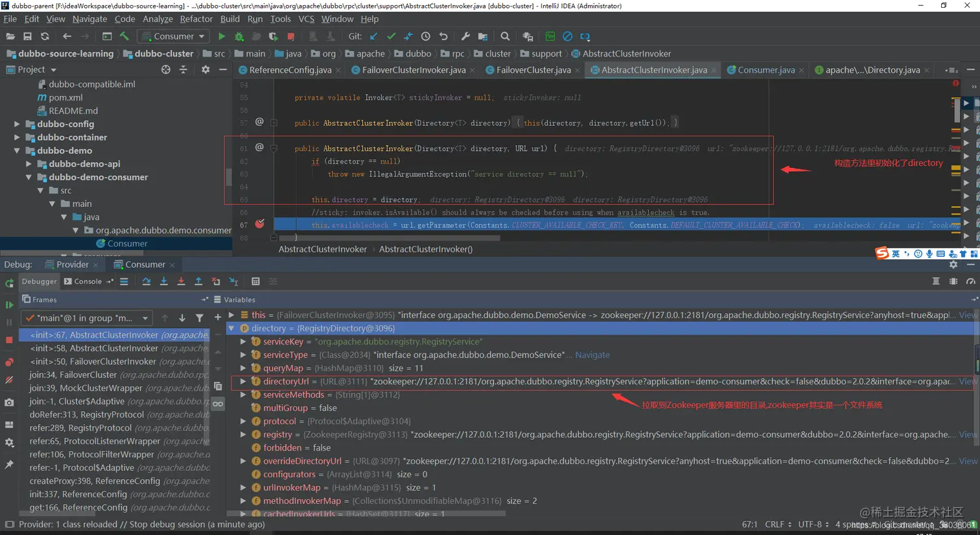Screen dimensions: 980x535
Task: Stop the running process in the main toolbar
Action: [291, 37]
